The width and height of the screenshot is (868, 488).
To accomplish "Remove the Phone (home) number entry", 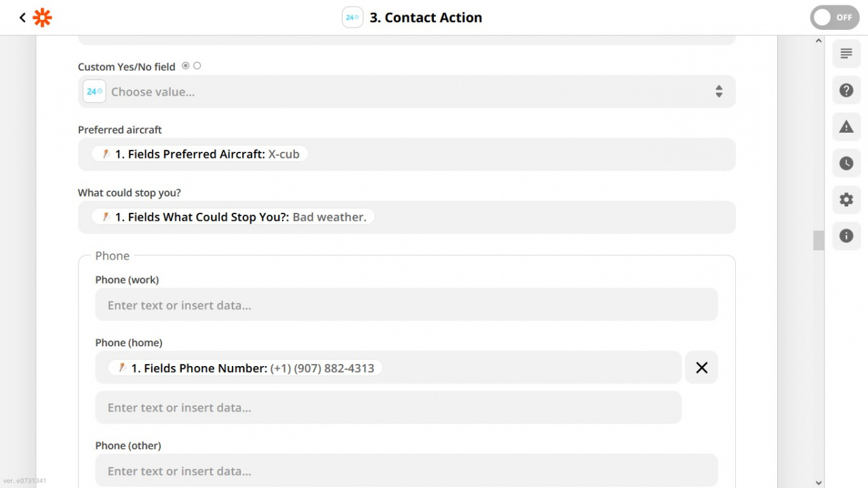I will point(702,367).
